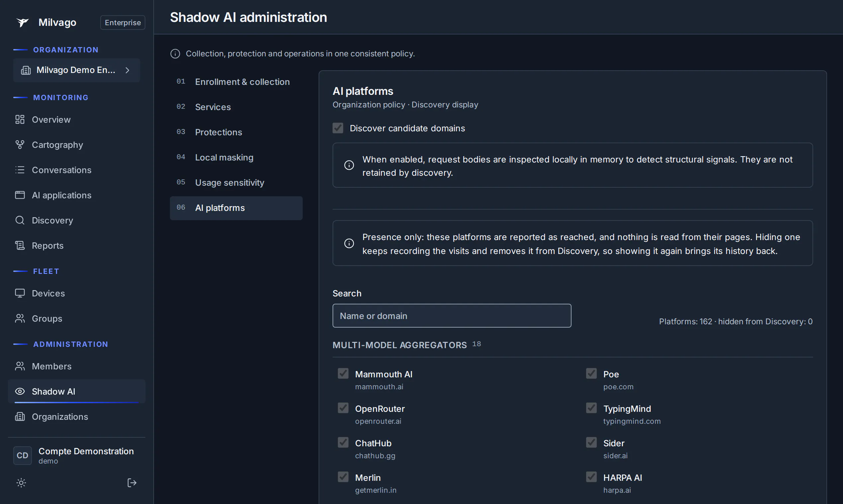Toggle the Discover candidate domains checkbox

coord(338,128)
